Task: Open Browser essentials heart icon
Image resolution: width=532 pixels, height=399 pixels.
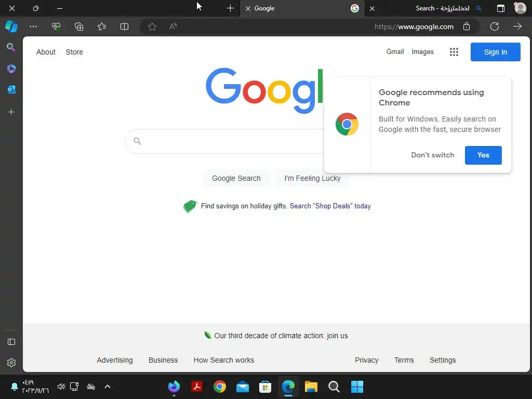Action: click(56, 26)
